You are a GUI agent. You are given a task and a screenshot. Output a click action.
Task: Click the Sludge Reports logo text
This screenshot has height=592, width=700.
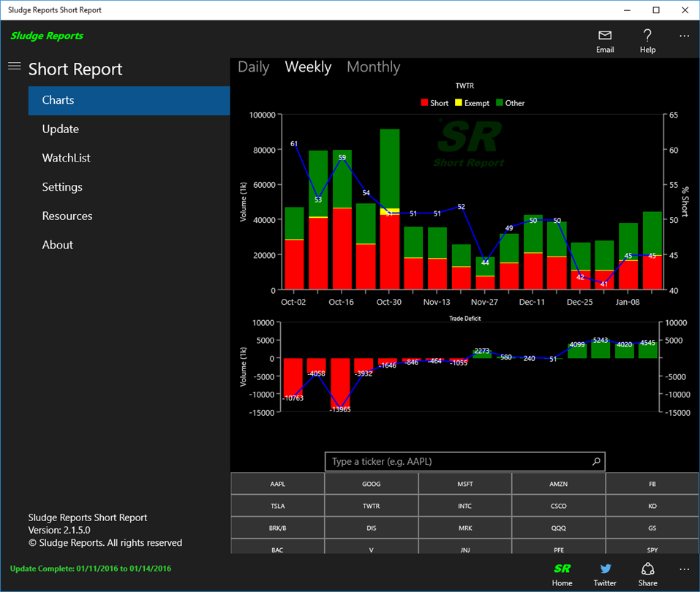(x=47, y=36)
